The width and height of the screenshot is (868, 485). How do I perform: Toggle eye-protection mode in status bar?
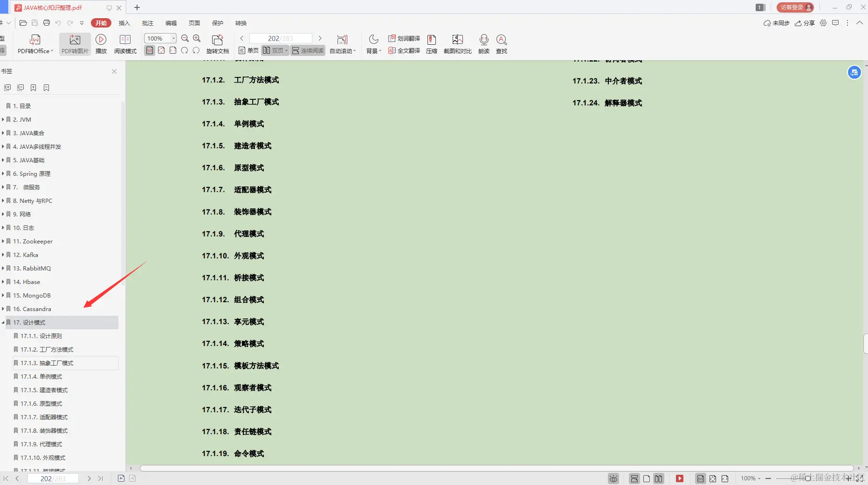pos(613,478)
